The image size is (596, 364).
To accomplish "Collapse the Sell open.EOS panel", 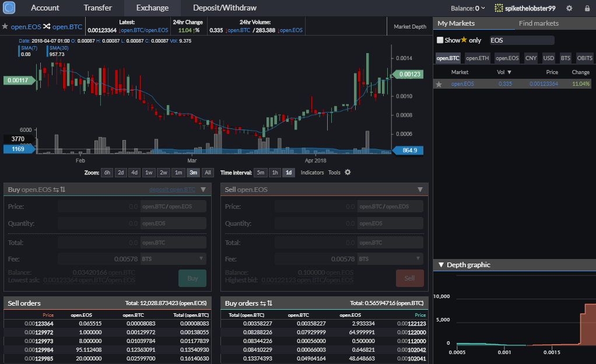I will [420, 190].
